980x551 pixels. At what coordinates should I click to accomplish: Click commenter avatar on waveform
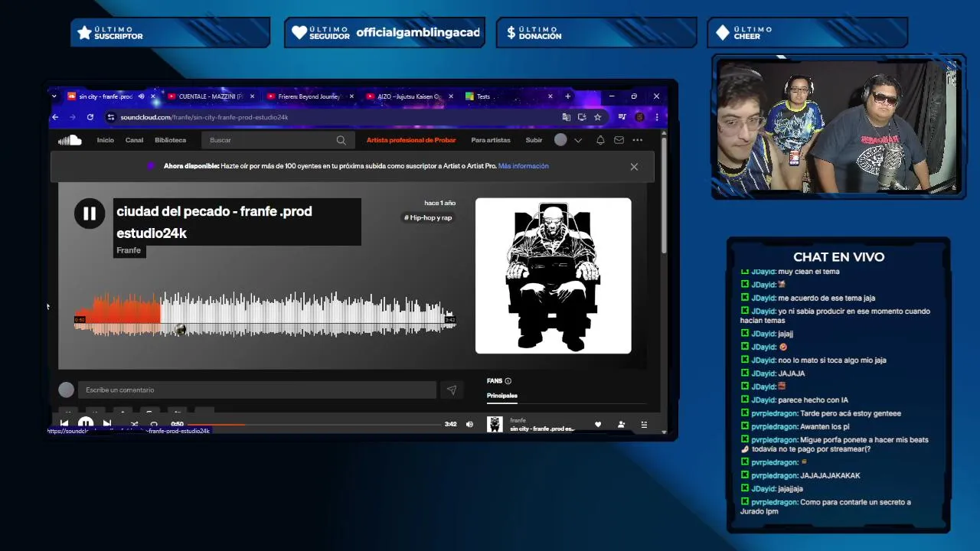click(180, 330)
